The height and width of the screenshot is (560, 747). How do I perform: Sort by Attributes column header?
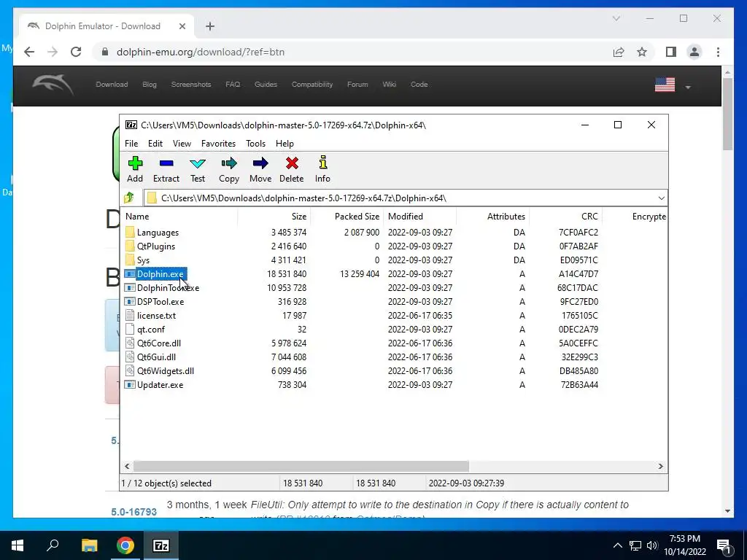coord(493,216)
